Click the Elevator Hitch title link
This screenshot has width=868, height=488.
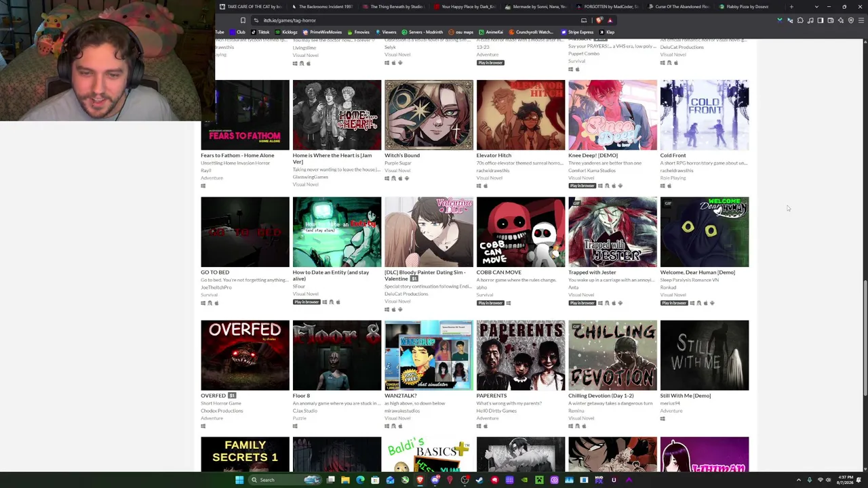coord(494,155)
